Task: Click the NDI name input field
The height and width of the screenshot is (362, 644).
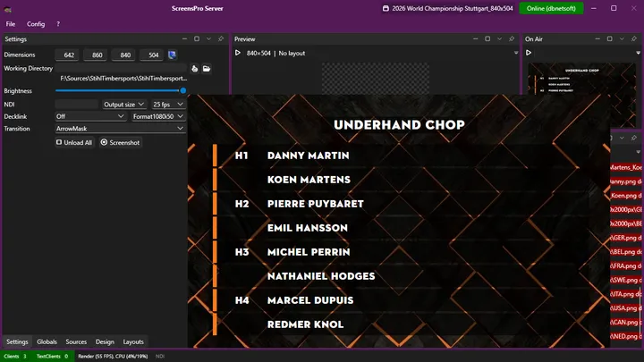Action: 77,105
